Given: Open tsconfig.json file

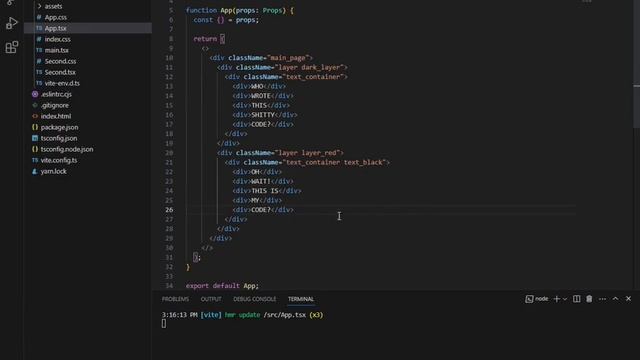Looking at the screenshot, I should (x=59, y=138).
